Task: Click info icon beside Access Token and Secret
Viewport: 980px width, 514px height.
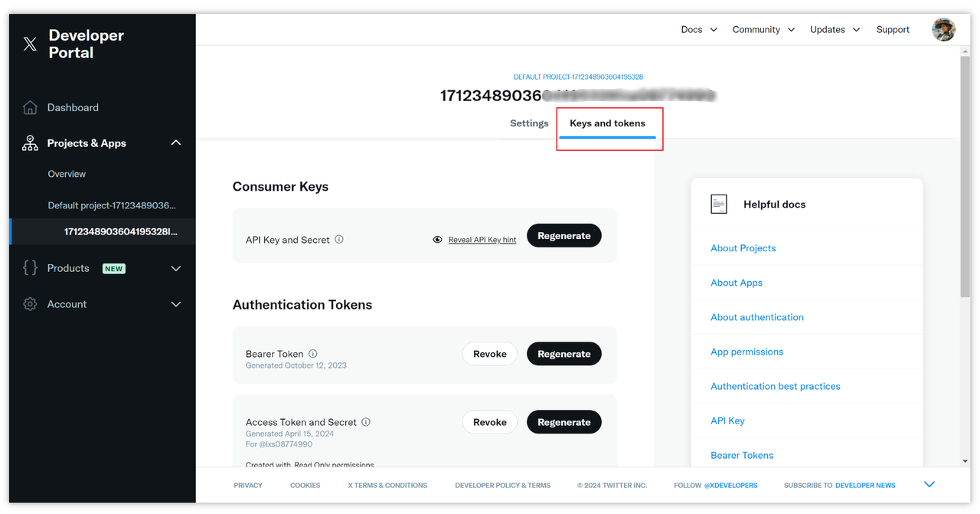Action: [x=366, y=421]
